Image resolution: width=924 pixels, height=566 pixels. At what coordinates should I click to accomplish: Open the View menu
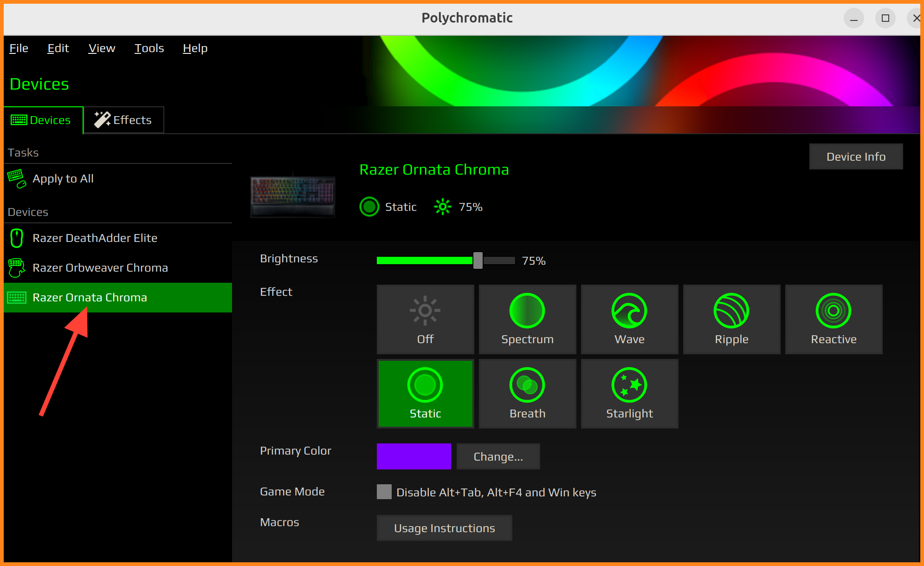tap(102, 48)
